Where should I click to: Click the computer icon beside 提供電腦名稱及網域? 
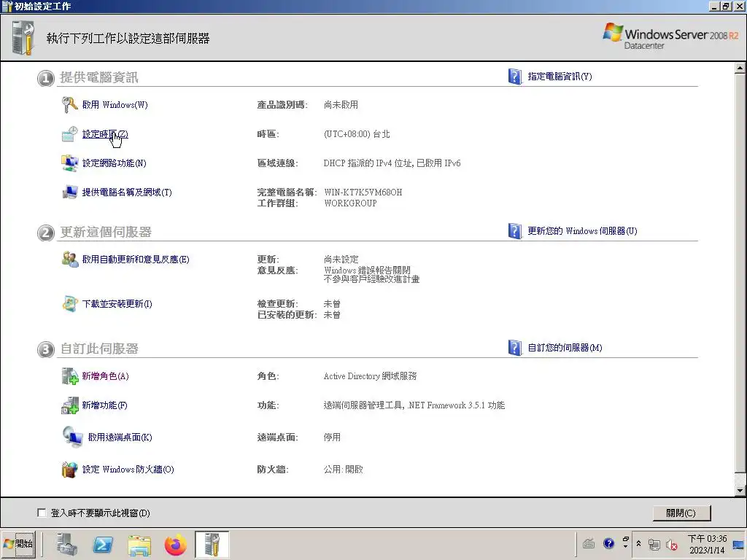[70, 192]
